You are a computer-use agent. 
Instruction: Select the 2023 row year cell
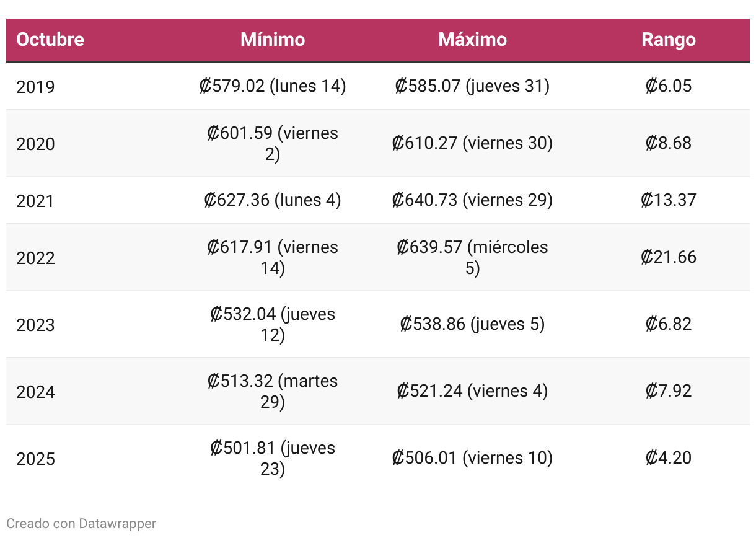point(35,325)
